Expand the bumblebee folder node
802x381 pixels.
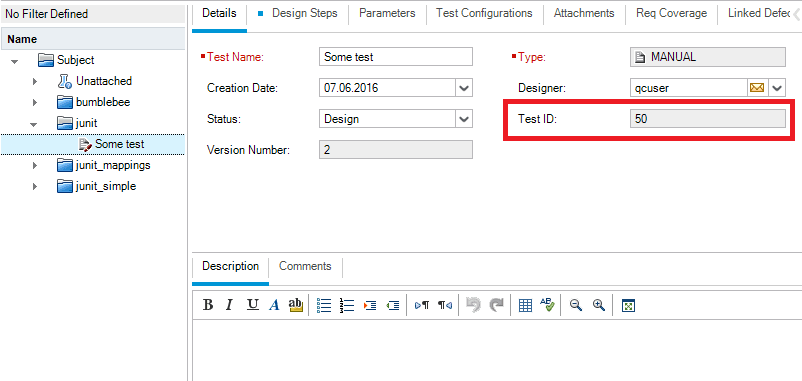34,102
